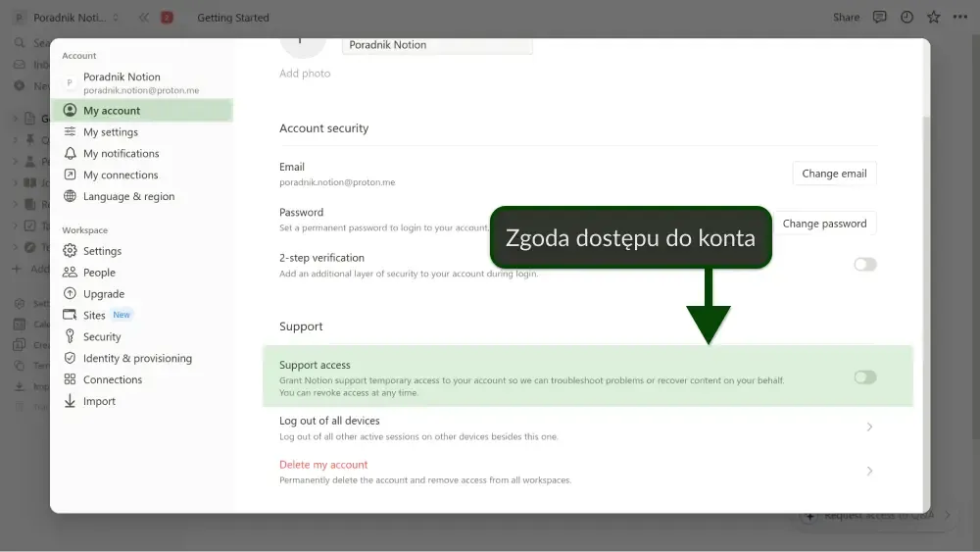Click the My account person icon
The height and width of the screenshot is (552, 980).
point(70,110)
